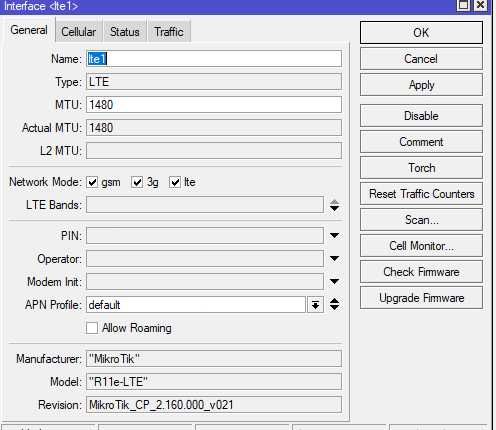Click the Model value "R11e-LTE"
496x430 pixels.
tap(214, 382)
